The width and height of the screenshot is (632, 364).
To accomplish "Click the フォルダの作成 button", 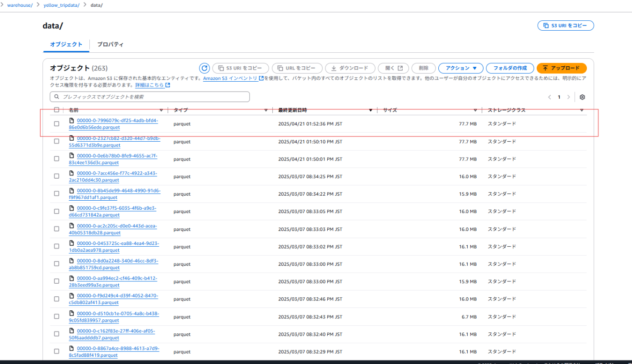I will [x=510, y=68].
